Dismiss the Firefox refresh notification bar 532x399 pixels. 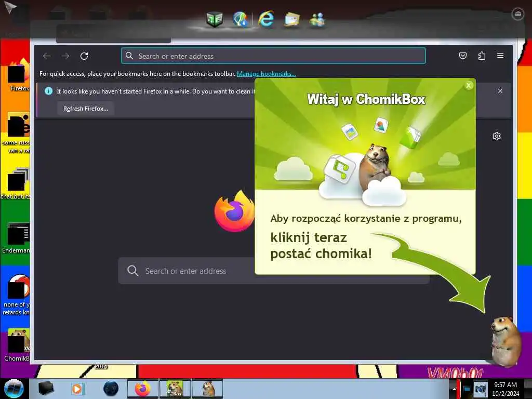tap(500, 91)
